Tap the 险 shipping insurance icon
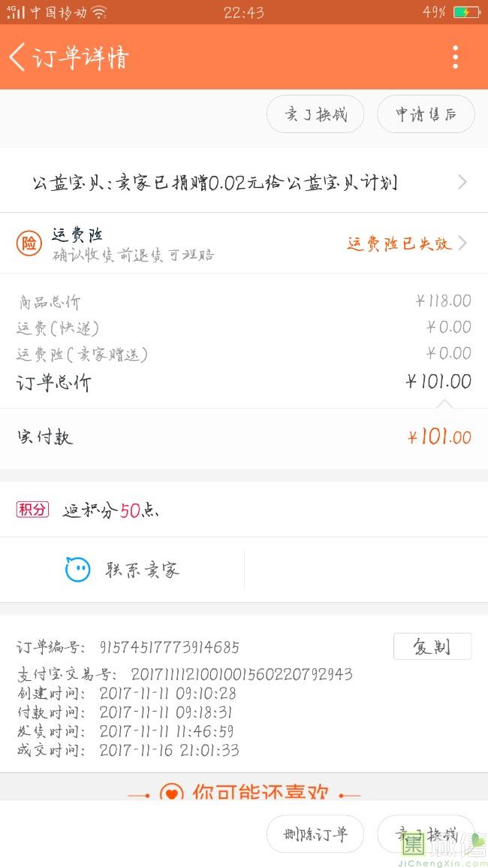 point(29,243)
